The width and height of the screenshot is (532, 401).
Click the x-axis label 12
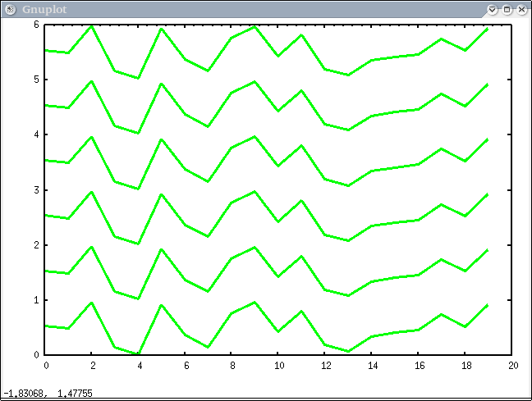(326, 366)
